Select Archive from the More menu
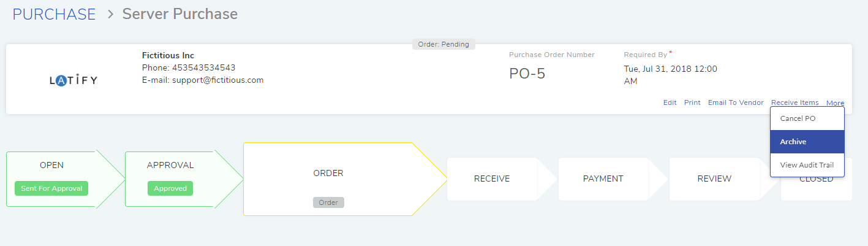The image size is (868, 246). 807,142
